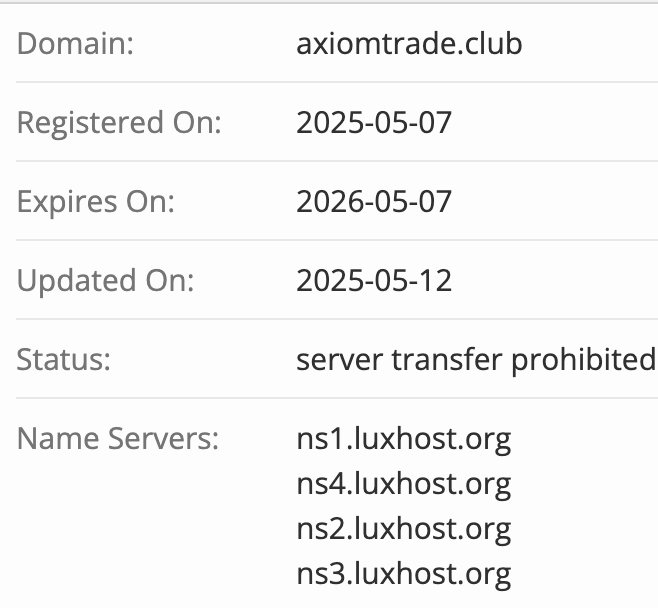Click the "Domain:" field label
Viewport: 658px width, 608px height.
[x=75, y=44]
